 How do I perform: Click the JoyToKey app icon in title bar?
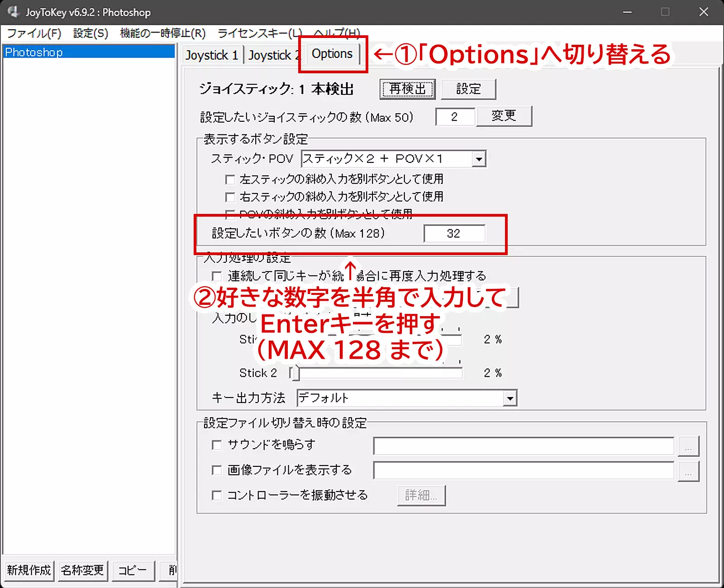[13, 12]
